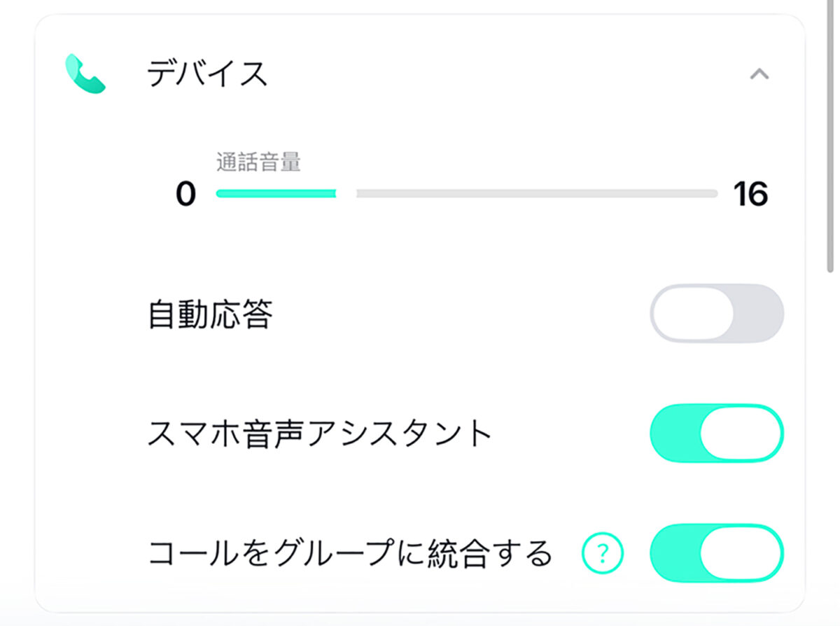
Task: Collapse the デバイス section with the chevron
Action: (x=759, y=74)
